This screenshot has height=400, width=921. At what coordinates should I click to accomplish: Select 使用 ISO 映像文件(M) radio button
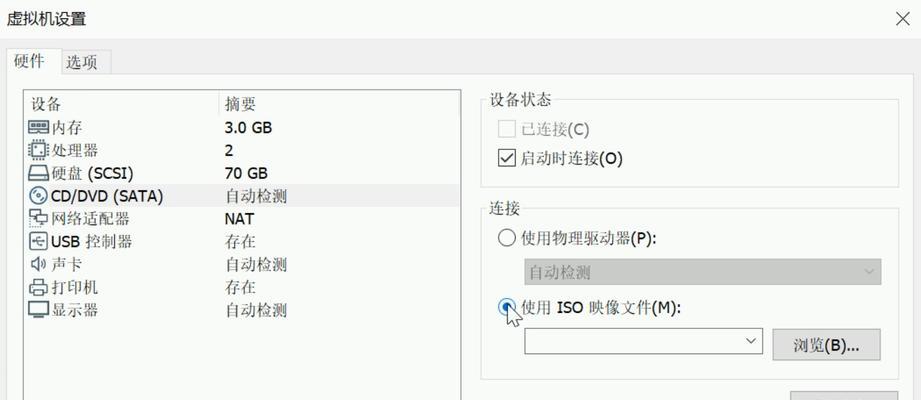[506, 307]
